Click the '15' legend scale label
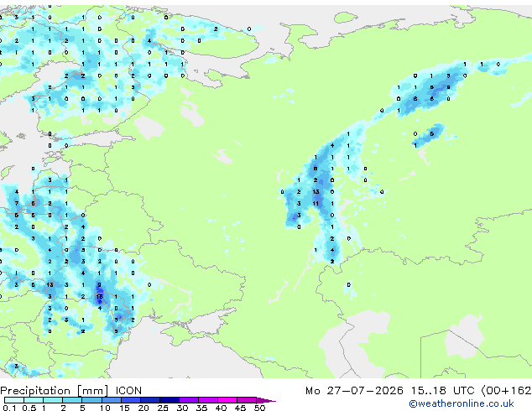This screenshot has width=532, height=411. [x=124, y=408]
